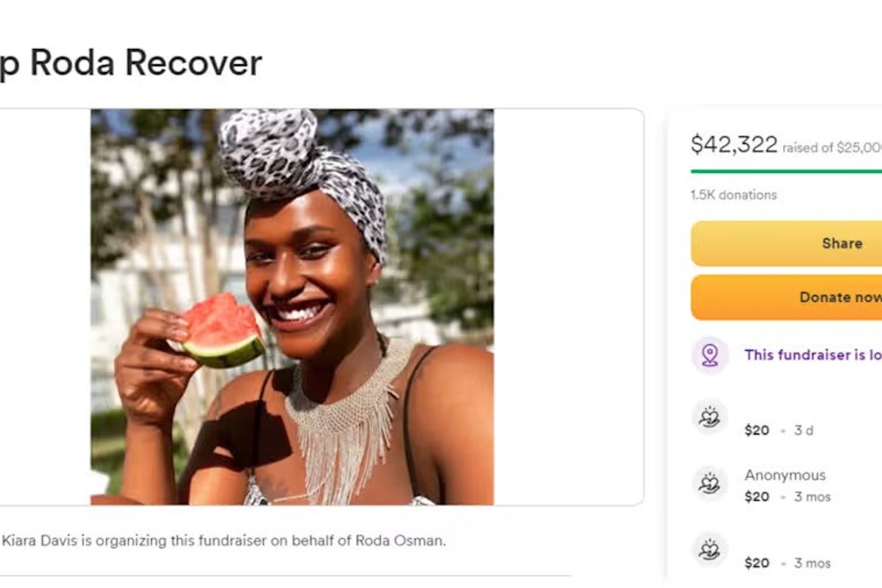Click the purple location pin icon
This screenshot has width=882, height=588.
(709, 355)
